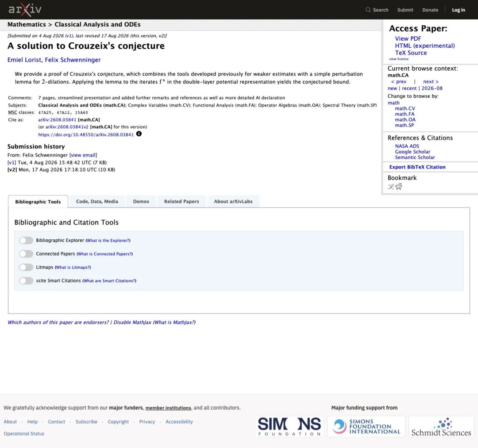478x448 pixels.
Task: Click Donate in the top navigation
Action: [x=430, y=10]
